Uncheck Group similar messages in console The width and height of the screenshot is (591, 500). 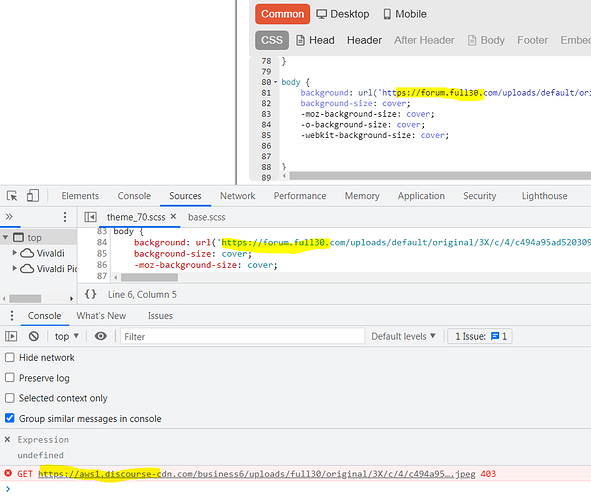10,418
